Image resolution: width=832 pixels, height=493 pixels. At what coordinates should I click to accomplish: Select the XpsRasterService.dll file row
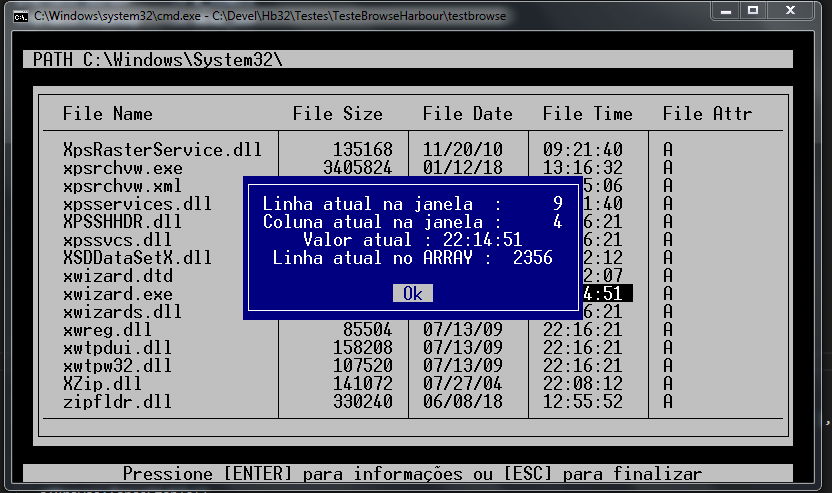(162, 150)
